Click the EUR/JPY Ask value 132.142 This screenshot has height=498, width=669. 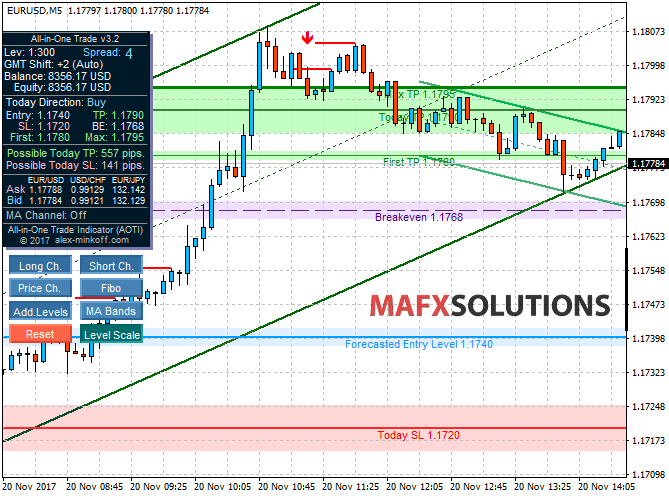pyautogui.click(x=128, y=189)
